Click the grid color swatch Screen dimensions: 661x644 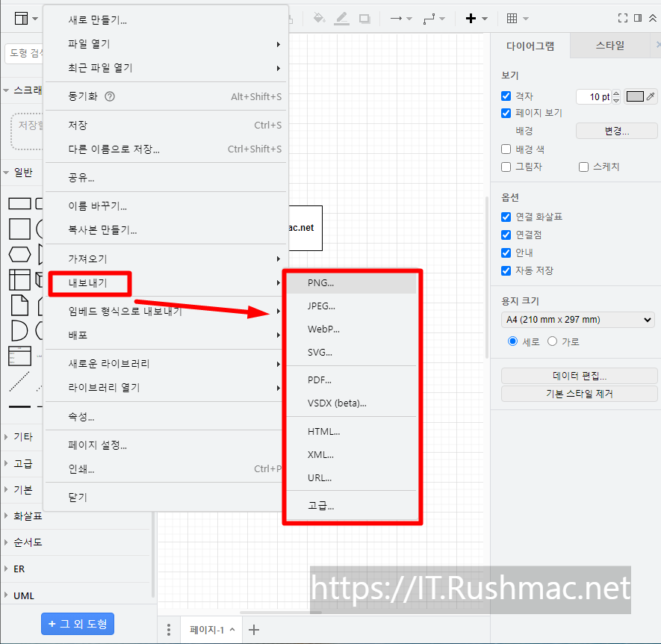(635, 96)
